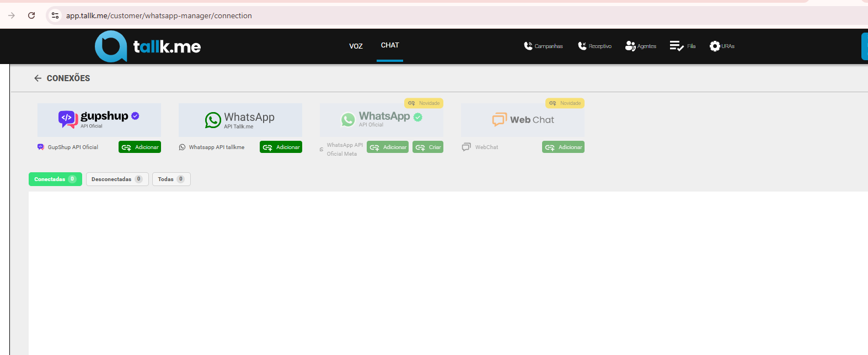This screenshot has width=868, height=355.
Task: Open the Receptivo menu
Action: click(594, 46)
